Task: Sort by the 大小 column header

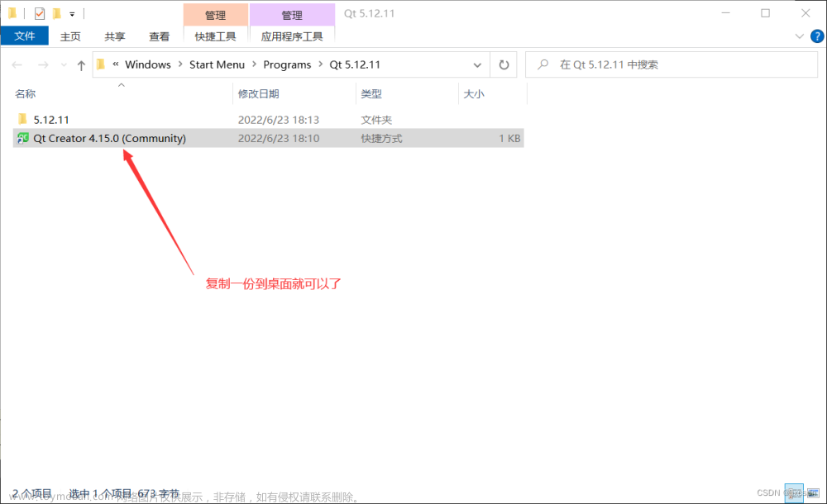Action: tap(473, 94)
